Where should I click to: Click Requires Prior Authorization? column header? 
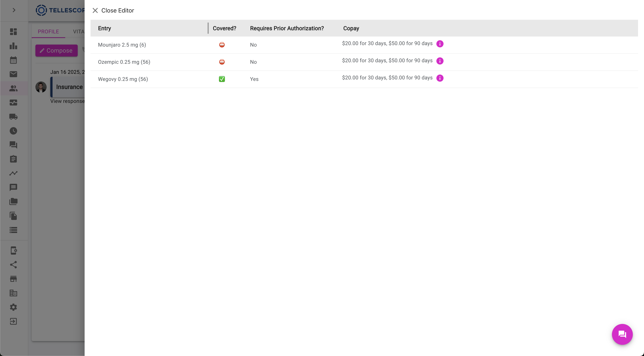coord(287,28)
